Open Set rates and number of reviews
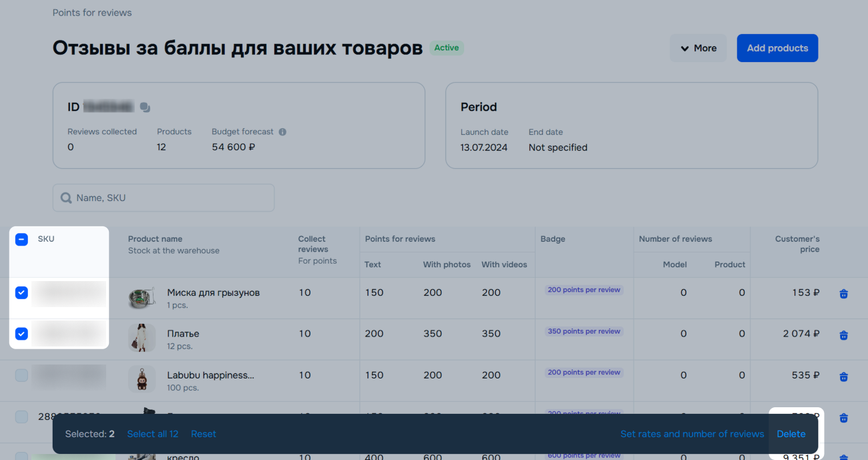The image size is (868, 460). [692, 434]
